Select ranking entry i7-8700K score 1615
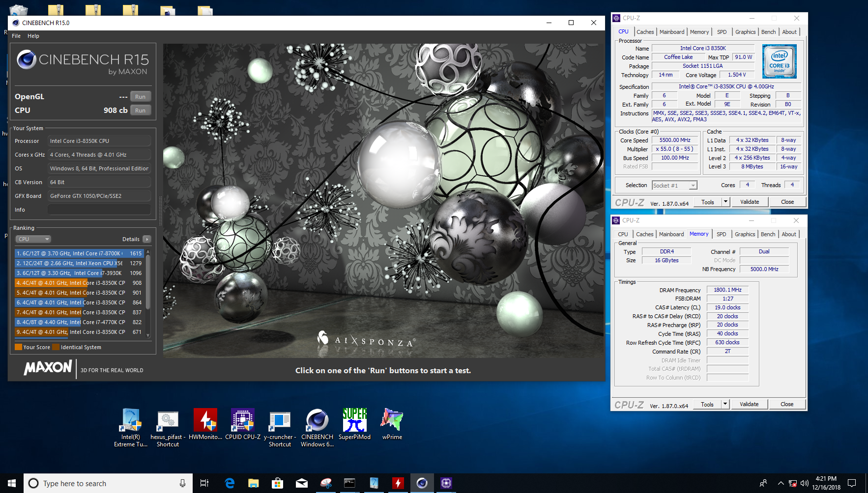The height and width of the screenshot is (493, 868). (x=79, y=253)
